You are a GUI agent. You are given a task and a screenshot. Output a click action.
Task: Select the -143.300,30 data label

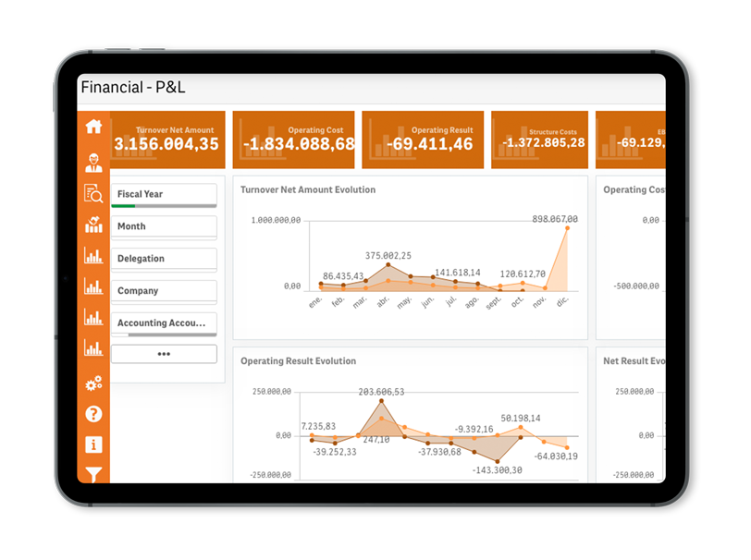[498, 470]
